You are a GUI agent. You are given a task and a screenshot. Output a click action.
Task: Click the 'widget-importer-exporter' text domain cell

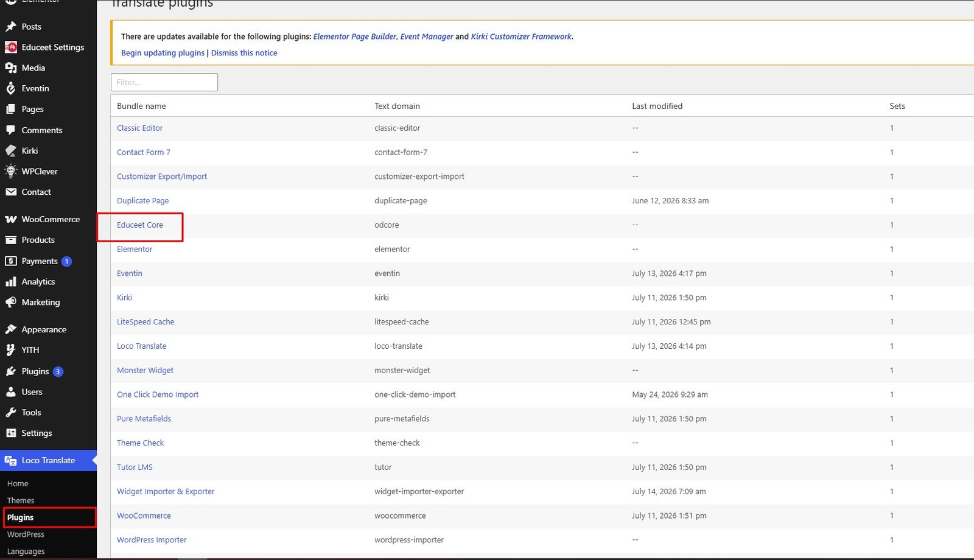pyautogui.click(x=419, y=492)
